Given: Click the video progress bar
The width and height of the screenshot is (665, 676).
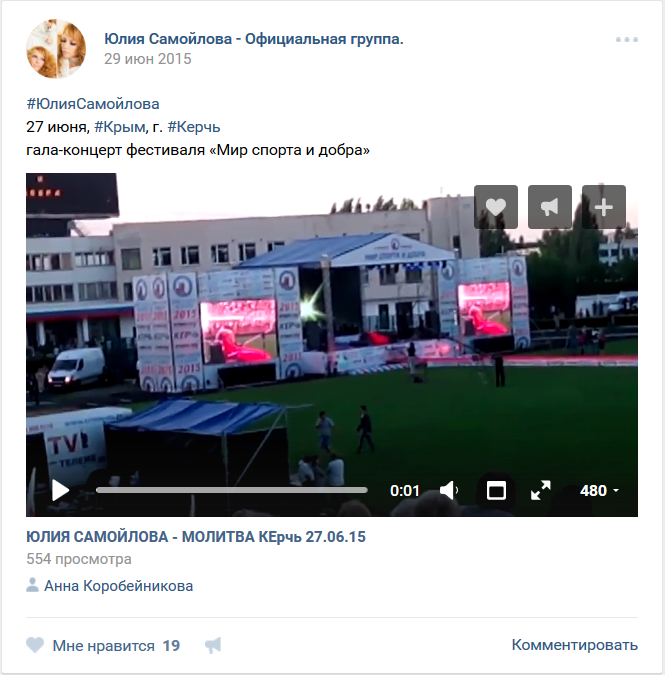Looking at the screenshot, I should point(232,490).
